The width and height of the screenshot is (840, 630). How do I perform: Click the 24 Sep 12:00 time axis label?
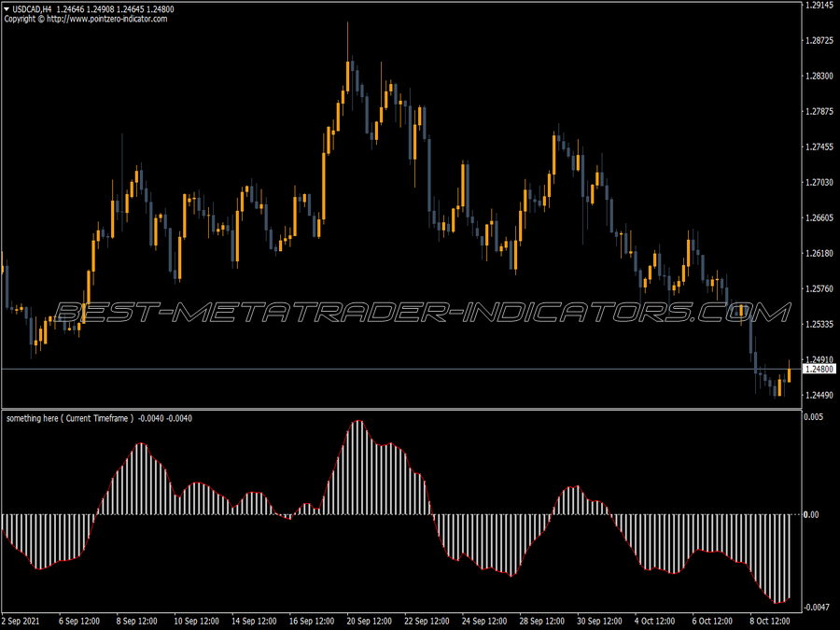tap(484, 621)
